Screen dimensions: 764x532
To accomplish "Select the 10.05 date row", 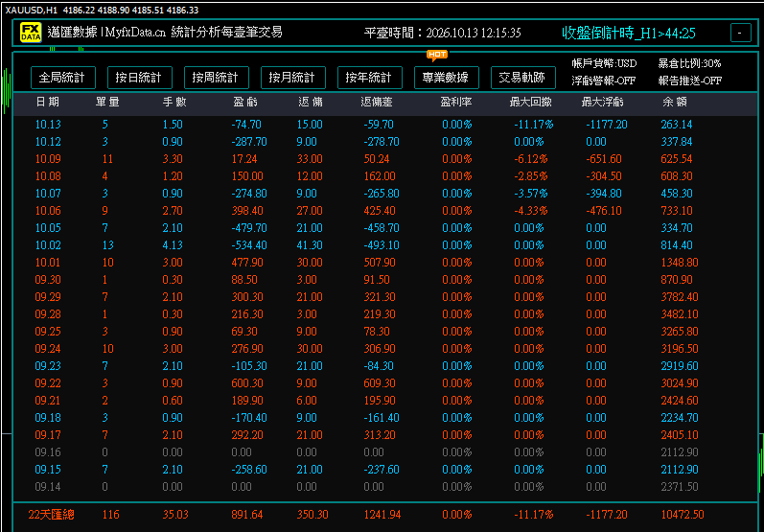I will click(385, 228).
